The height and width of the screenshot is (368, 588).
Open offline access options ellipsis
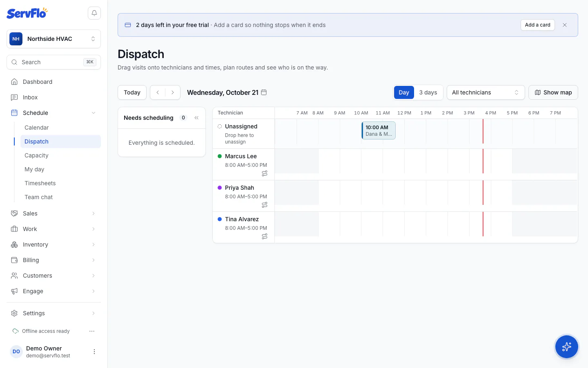coord(92,331)
